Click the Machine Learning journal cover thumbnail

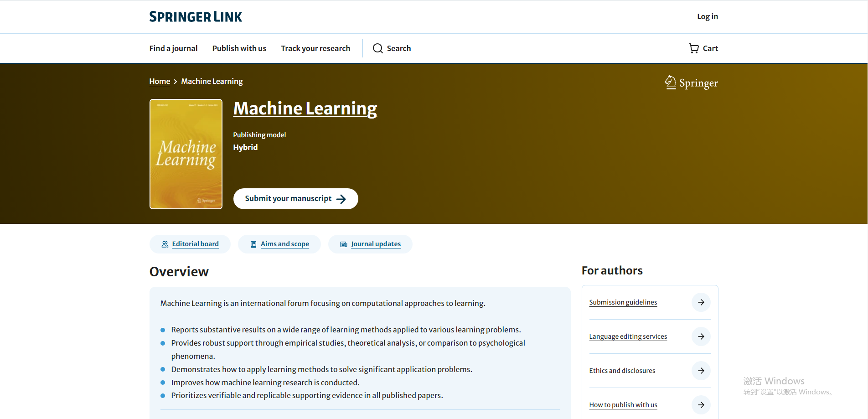point(186,154)
